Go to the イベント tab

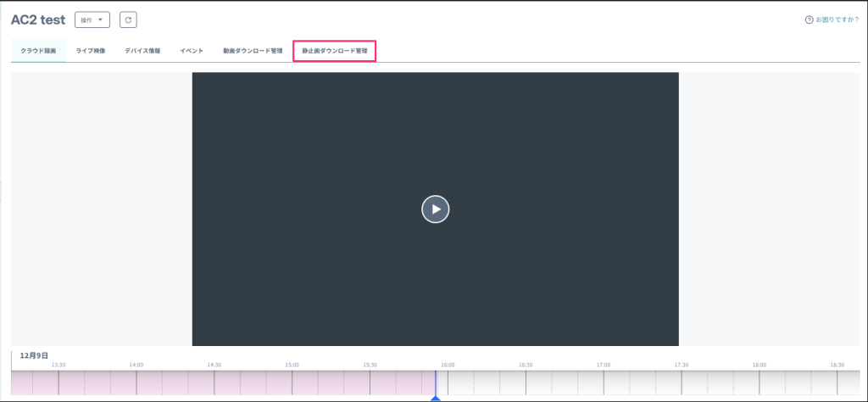(192, 51)
